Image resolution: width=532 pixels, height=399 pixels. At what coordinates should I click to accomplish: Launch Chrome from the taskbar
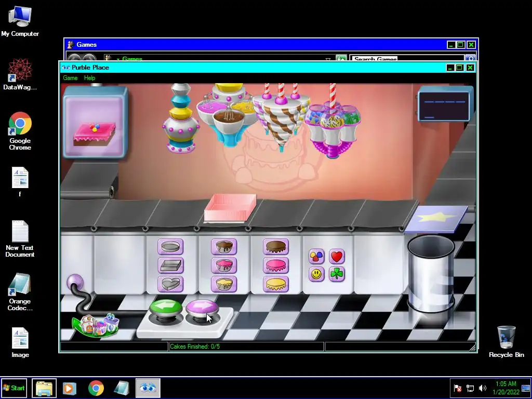pos(96,388)
